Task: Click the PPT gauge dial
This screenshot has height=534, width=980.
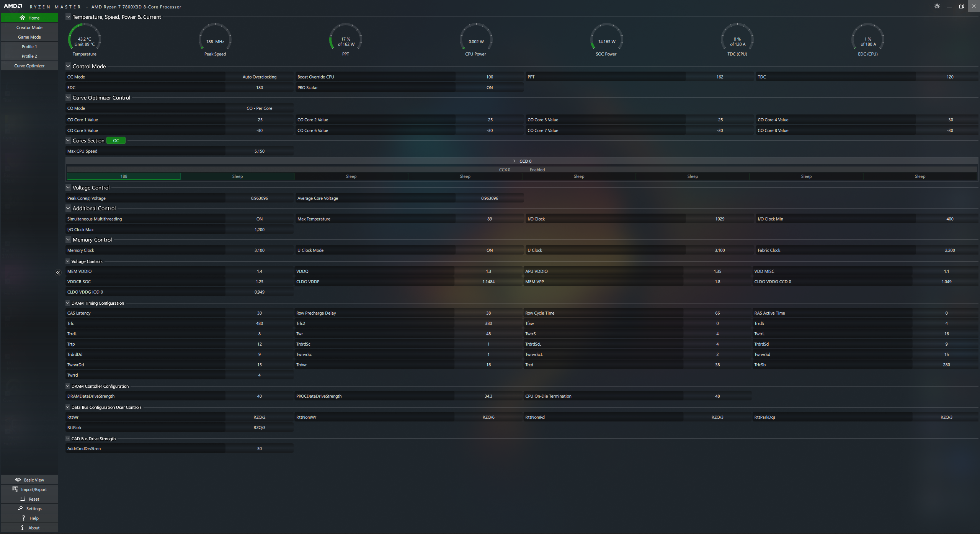Action: pos(346,37)
